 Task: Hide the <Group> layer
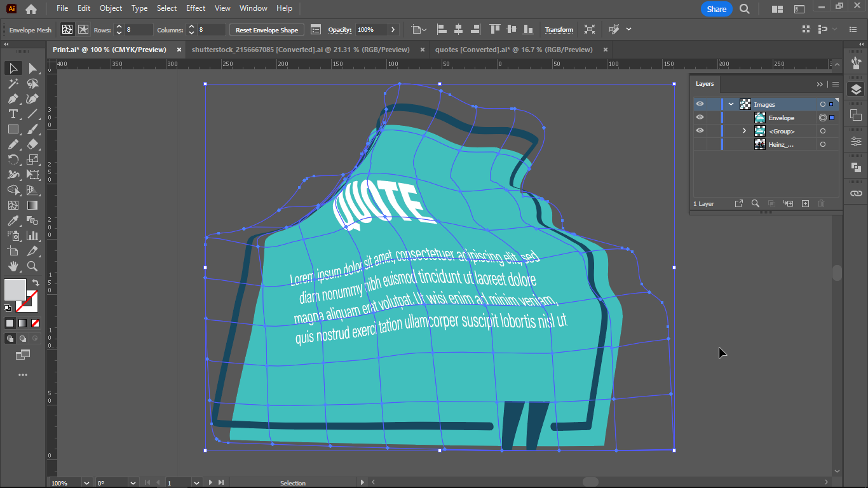[x=700, y=130]
